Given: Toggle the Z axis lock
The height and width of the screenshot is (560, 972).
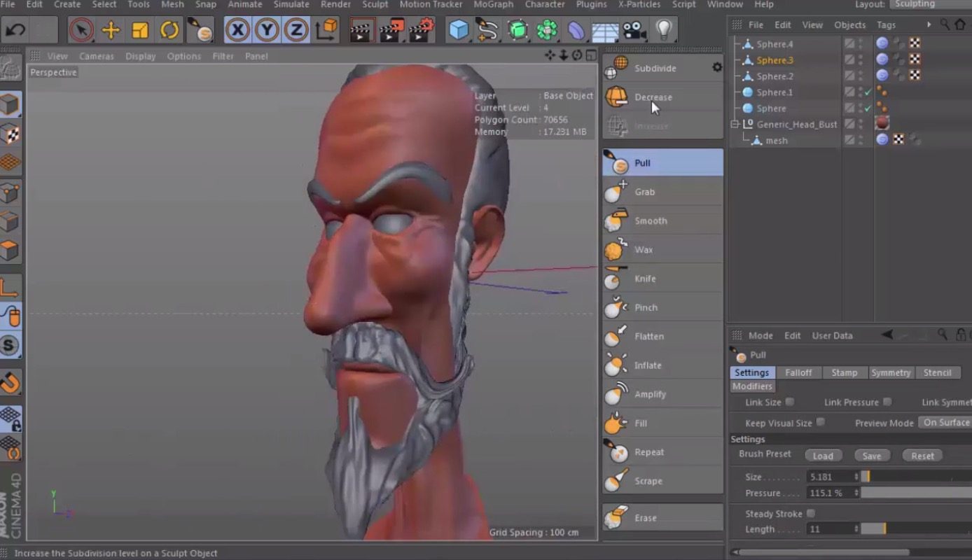Looking at the screenshot, I should click(x=296, y=30).
